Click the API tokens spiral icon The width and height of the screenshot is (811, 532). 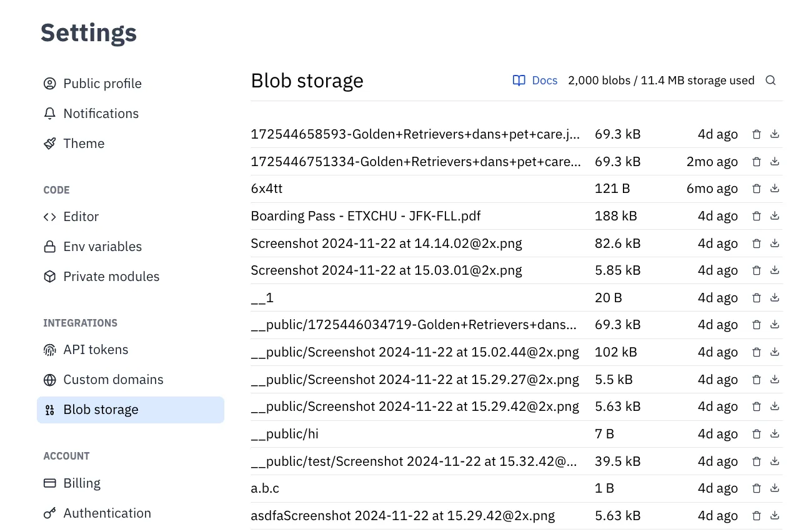click(49, 350)
